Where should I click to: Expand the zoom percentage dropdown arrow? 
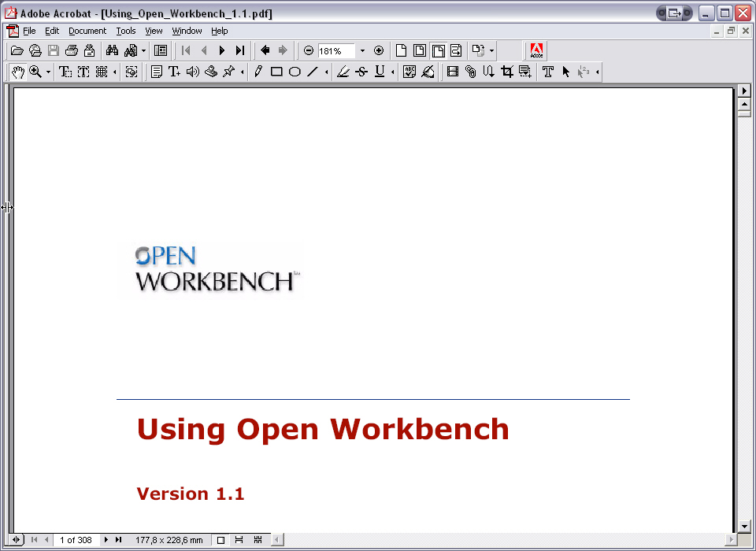coord(362,50)
